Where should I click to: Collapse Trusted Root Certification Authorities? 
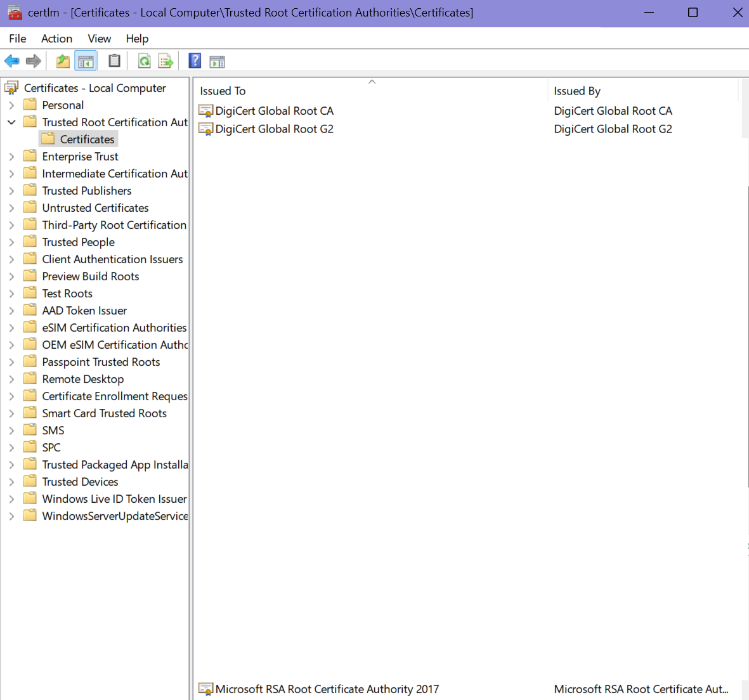pyautogui.click(x=12, y=122)
